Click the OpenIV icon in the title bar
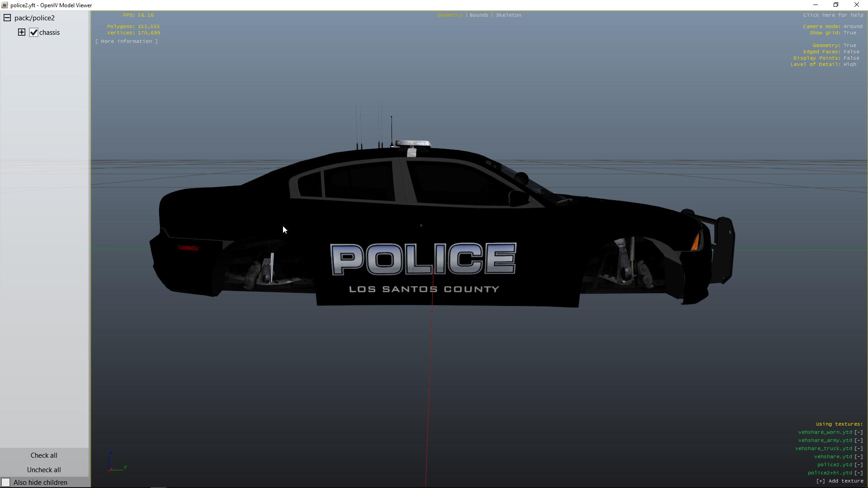Screen dimensions: 868x488 click(x=5, y=5)
